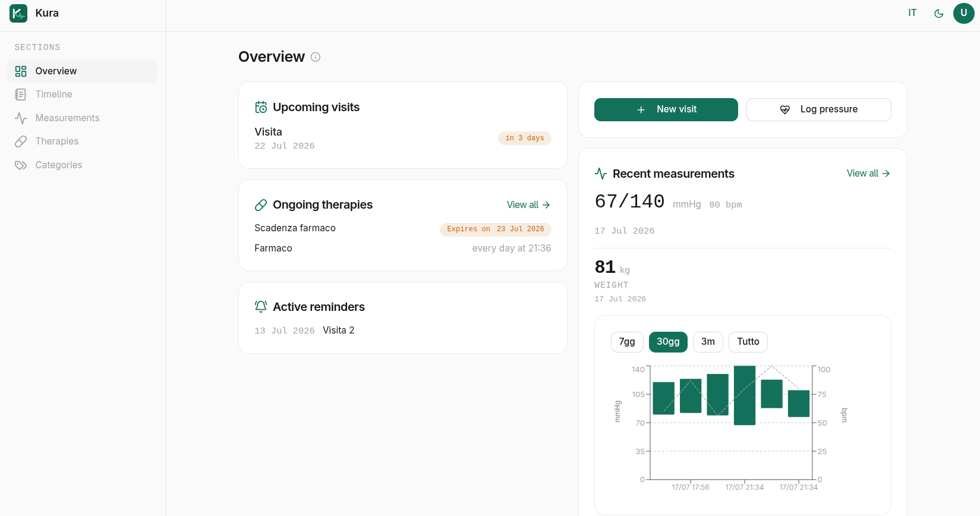980x516 pixels.
Task: Select the 3m chart range
Action: click(x=708, y=342)
